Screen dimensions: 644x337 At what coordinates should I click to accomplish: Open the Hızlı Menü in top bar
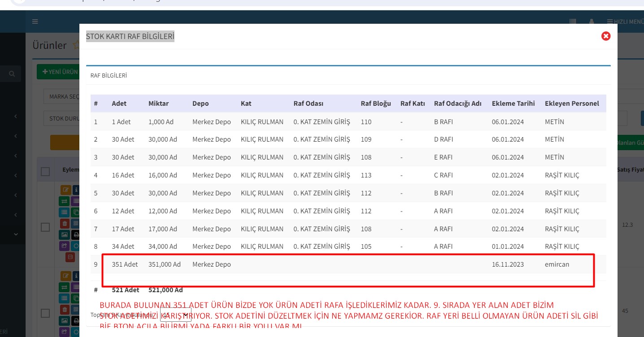tap(625, 22)
